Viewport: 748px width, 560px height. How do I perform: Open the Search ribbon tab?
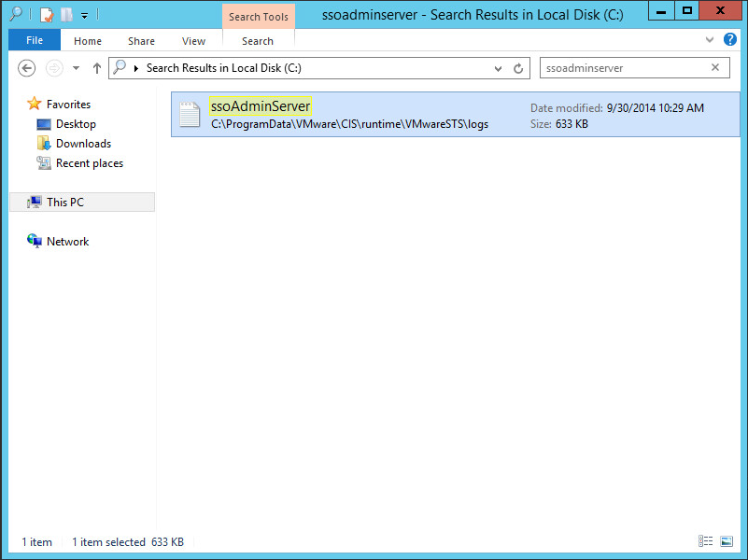[258, 41]
